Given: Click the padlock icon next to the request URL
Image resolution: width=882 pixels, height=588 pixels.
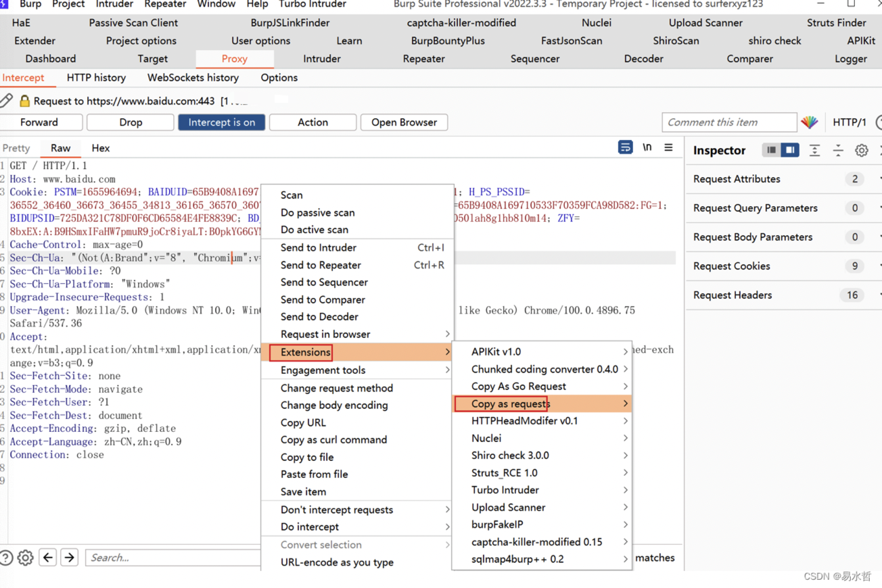Looking at the screenshot, I should coord(24,101).
